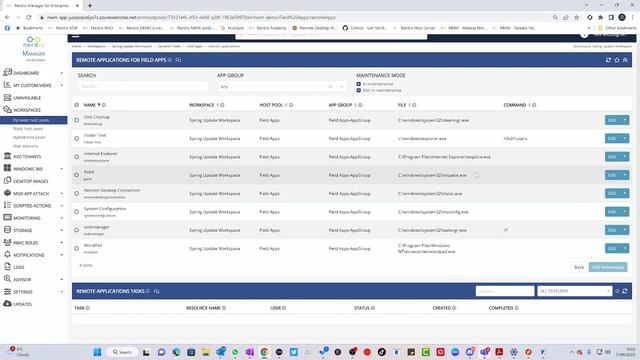
Task: Click the link icon beside Remote Applications For Field Apps
Action: pyautogui.click(x=178, y=60)
